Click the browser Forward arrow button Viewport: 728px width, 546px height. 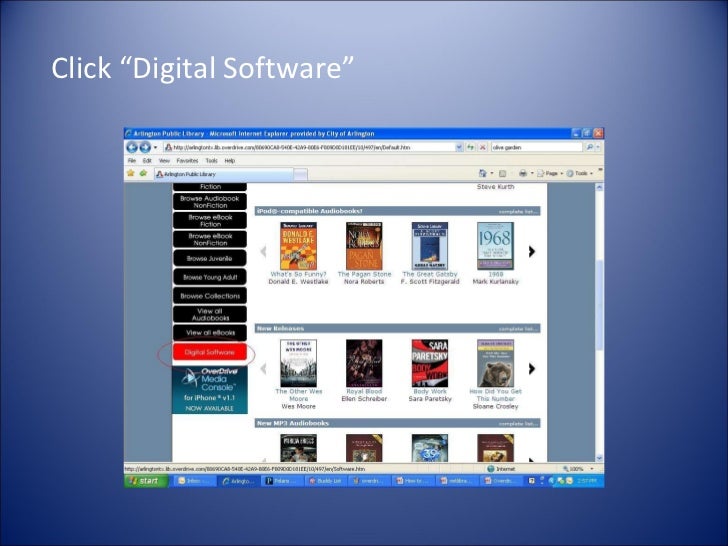click(x=145, y=147)
